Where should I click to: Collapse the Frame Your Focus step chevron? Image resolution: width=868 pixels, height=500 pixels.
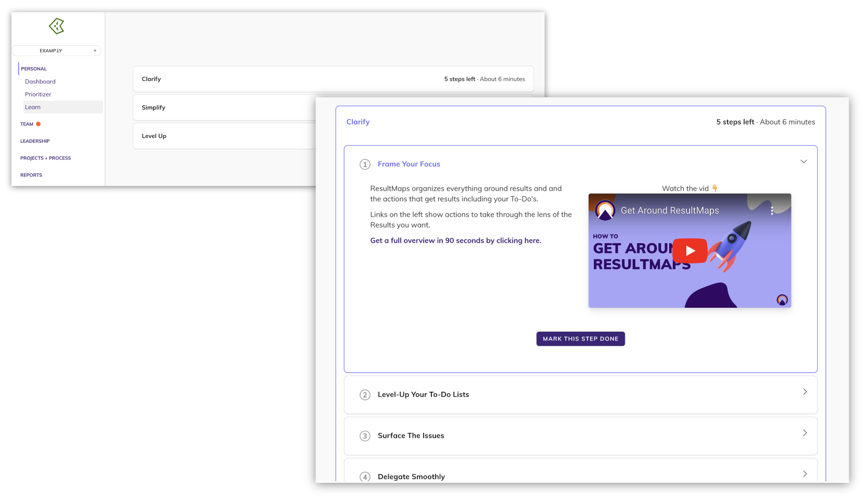pos(803,161)
